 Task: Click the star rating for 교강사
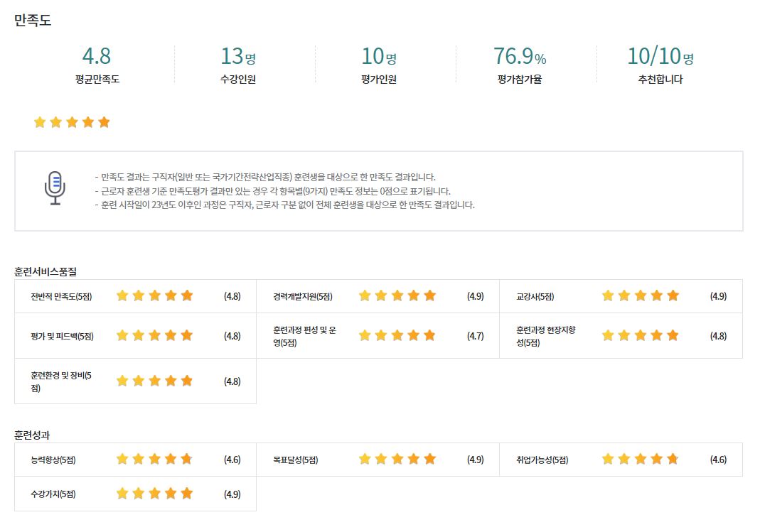pos(640,296)
